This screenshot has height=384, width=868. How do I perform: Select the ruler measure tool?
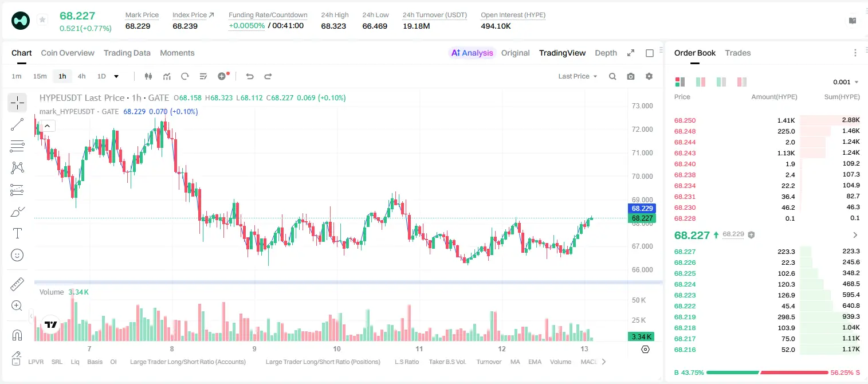[17, 284]
